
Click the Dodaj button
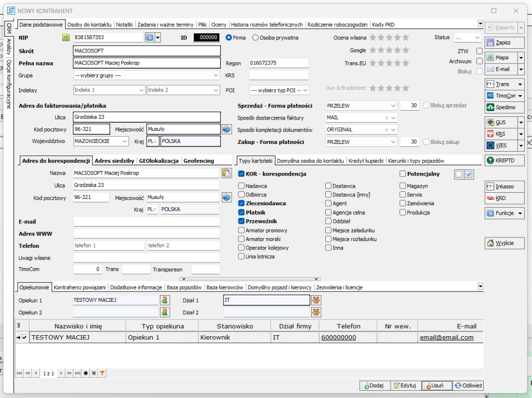374,386
